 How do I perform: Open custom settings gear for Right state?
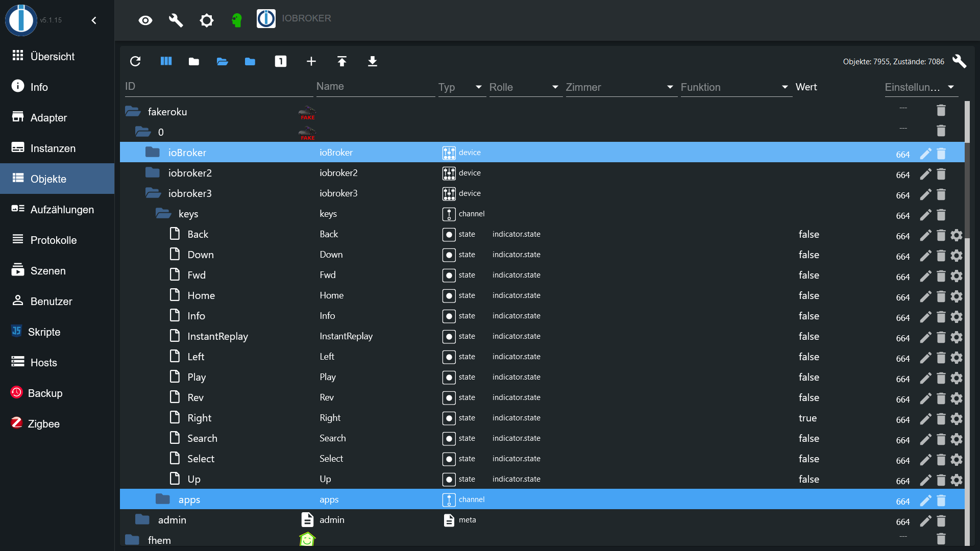pyautogui.click(x=957, y=419)
